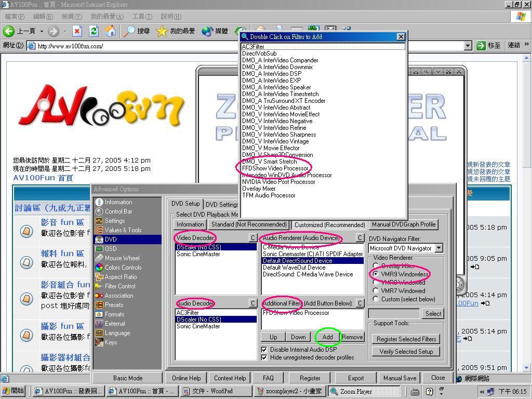Select Aspect Ratio in the sidebar
The image size is (532, 399).
[121, 277]
